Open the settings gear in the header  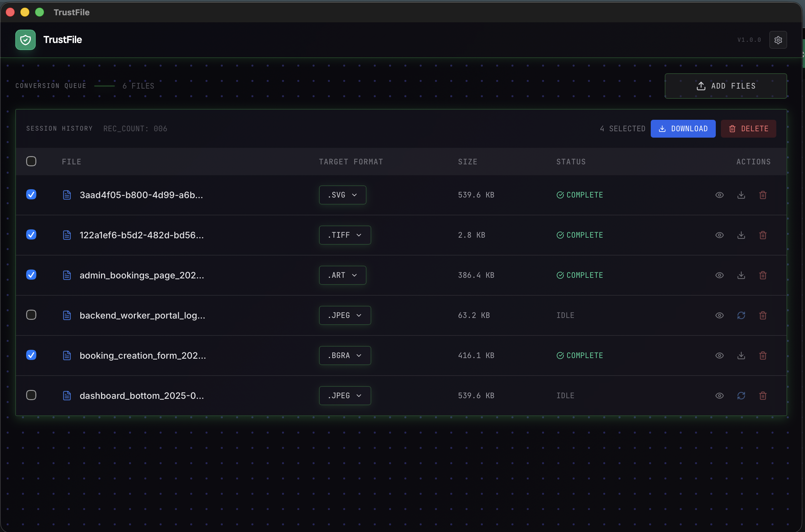[x=778, y=40]
